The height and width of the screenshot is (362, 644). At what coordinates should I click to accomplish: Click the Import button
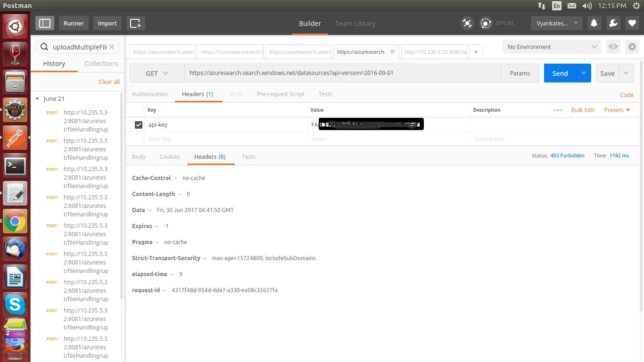tap(107, 23)
